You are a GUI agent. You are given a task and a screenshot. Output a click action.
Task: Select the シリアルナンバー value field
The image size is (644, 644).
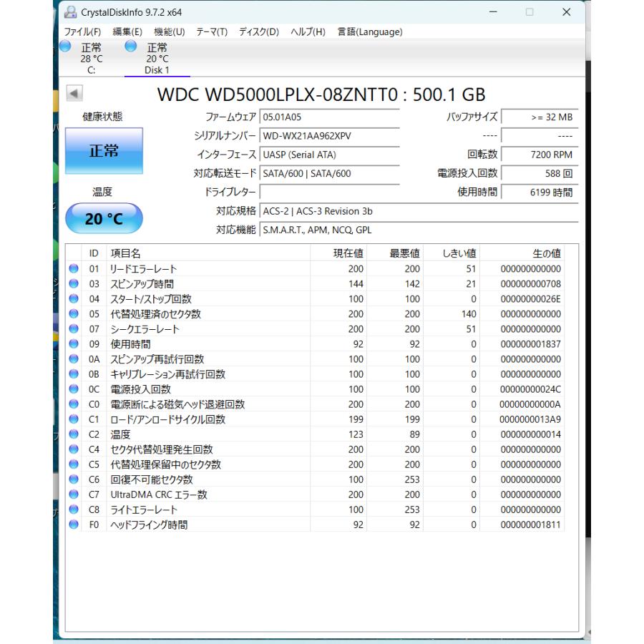[x=329, y=136]
